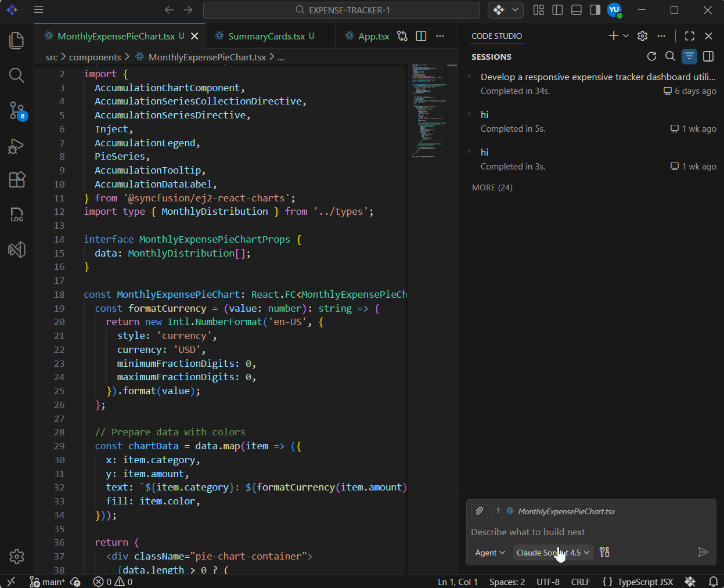724x588 pixels.
Task: Change encoding via UTF-8
Action: (x=548, y=582)
